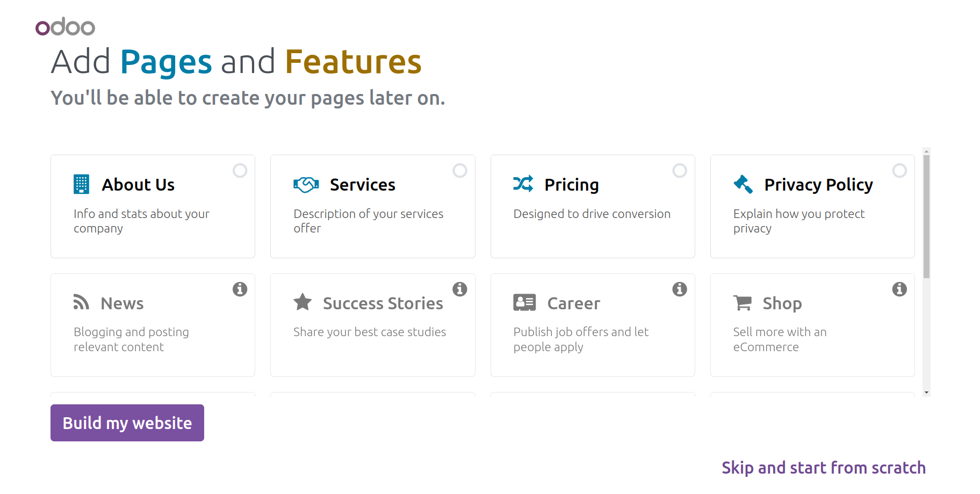The height and width of the screenshot is (494, 980).
Task: Tick the Privacy Policy selection circle
Action: [x=899, y=171]
